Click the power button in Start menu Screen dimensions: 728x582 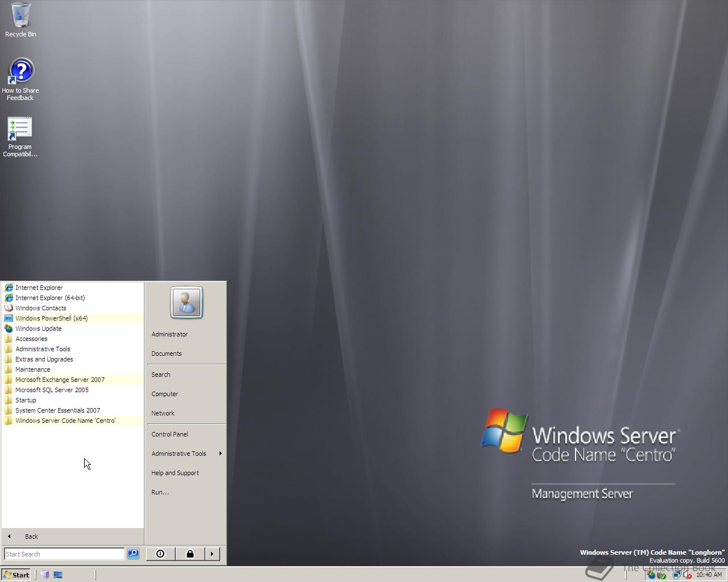coord(160,554)
